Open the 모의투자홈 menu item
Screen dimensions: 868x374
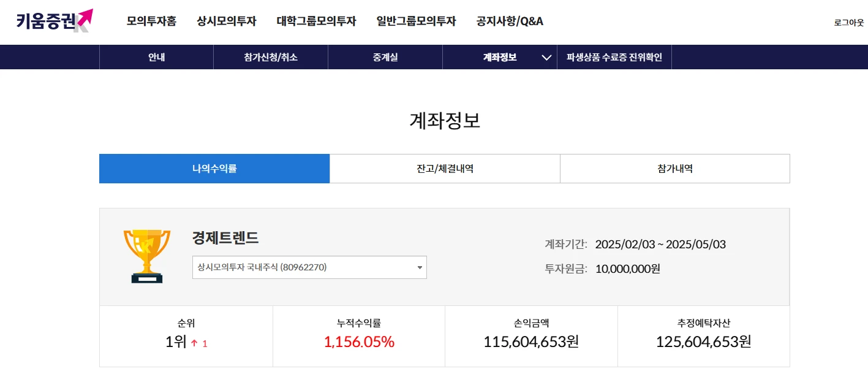click(151, 21)
